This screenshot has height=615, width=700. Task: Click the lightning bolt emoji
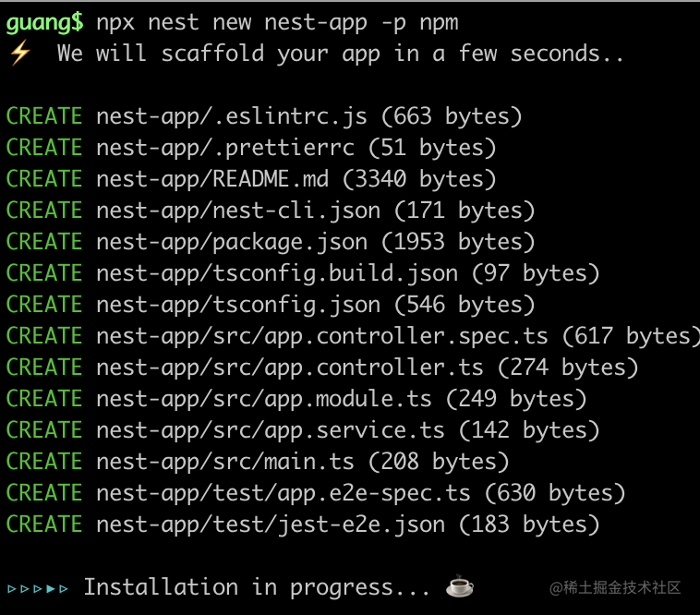tap(19, 54)
